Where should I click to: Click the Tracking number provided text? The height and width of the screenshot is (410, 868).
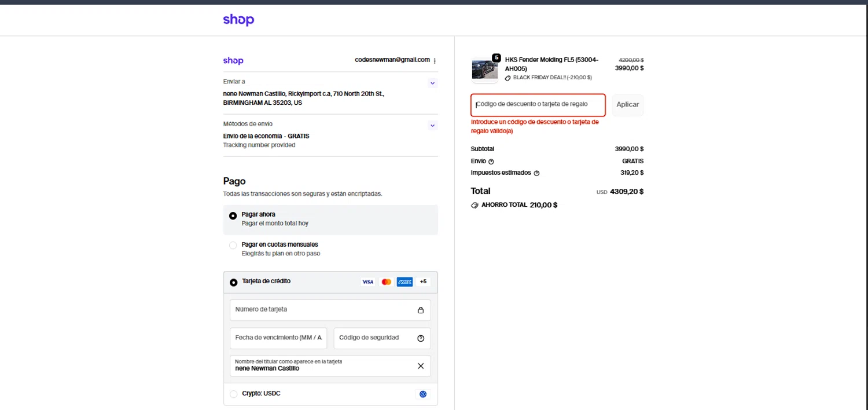point(259,145)
